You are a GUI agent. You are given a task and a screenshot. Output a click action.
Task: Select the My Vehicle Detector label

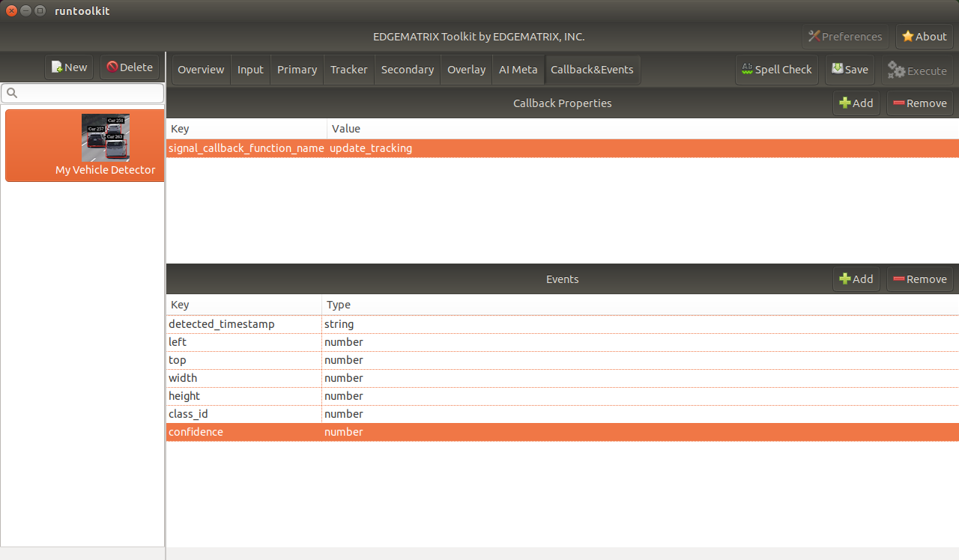(x=106, y=170)
